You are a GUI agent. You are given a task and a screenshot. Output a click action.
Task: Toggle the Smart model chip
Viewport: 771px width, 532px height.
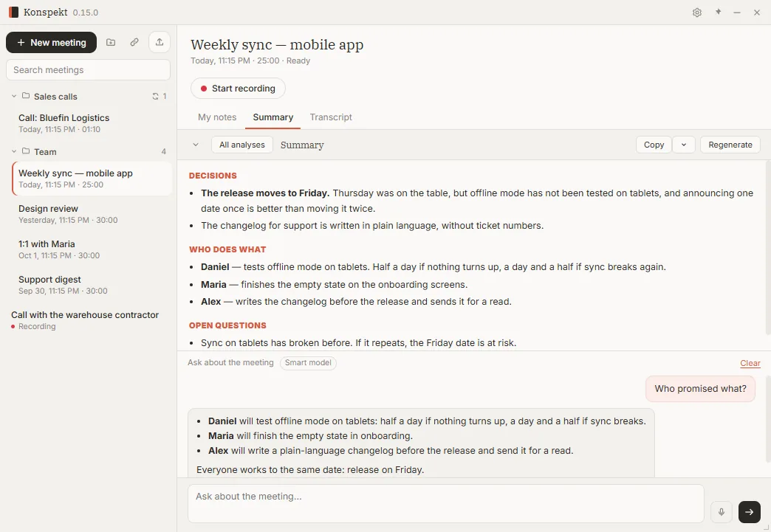(x=308, y=363)
